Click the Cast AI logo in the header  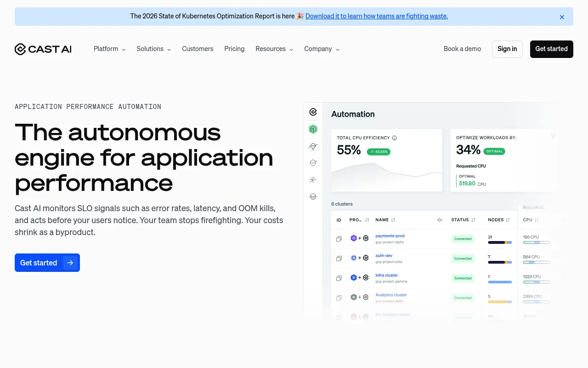(43, 49)
